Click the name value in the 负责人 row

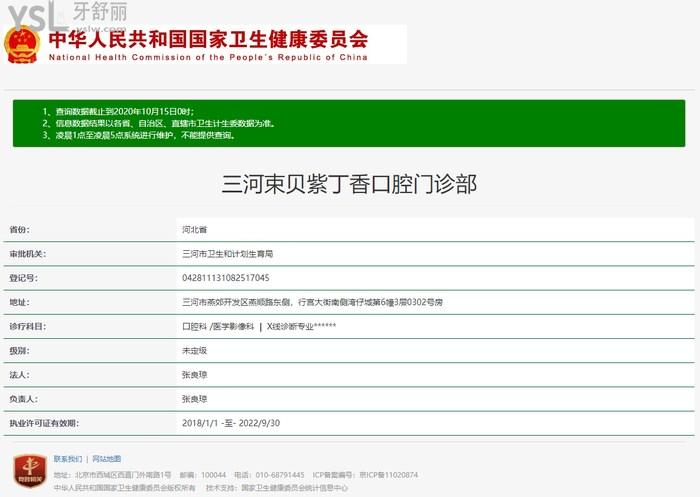pos(195,399)
